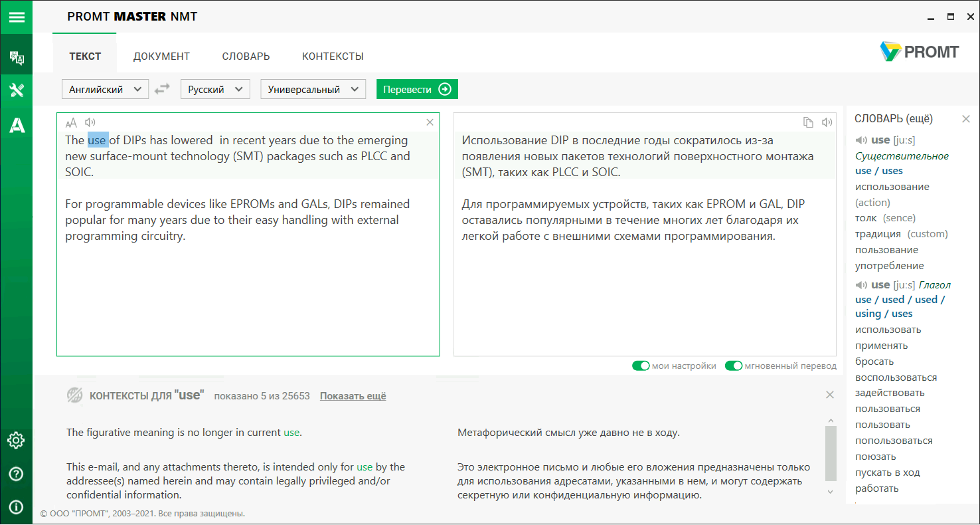Open the translator icon in the left sidebar

click(x=16, y=58)
